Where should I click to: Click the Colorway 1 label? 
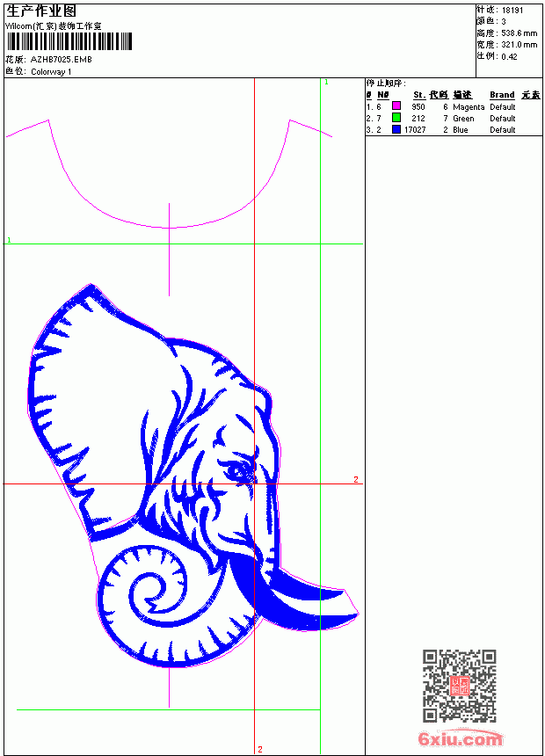coord(51,72)
